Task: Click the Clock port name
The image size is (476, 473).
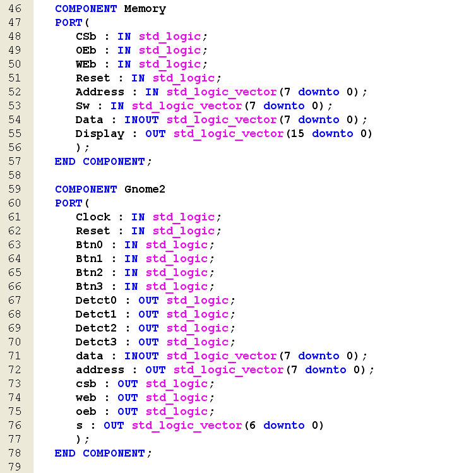Action: tap(93, 217)
